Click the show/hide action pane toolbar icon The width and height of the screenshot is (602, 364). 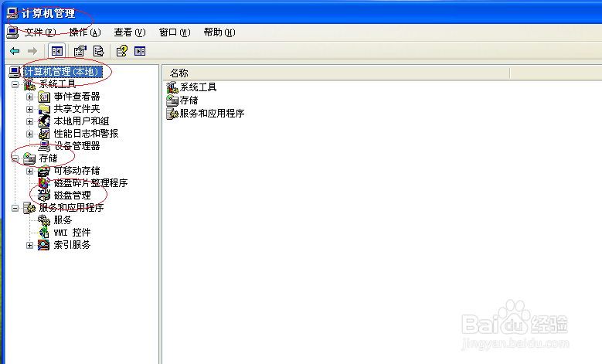[140, 51]
